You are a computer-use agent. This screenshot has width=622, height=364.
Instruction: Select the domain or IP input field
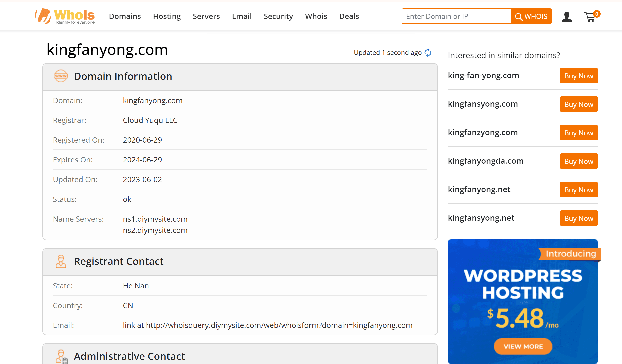click(x=456, y=16)
